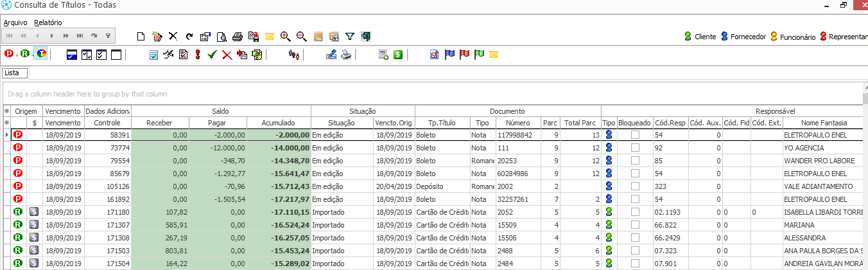Tick Bloqueado checkbox for ANA PAULA BORGES

tap(635, 251)
